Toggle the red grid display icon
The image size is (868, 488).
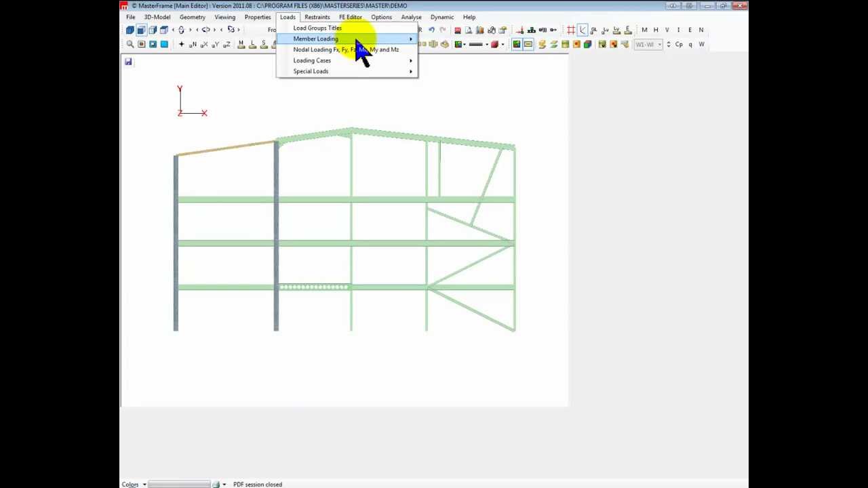pyautogui.click(x=572, y=30)
